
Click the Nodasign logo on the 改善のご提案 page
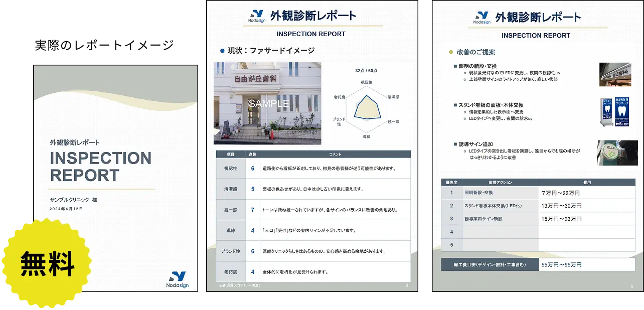(482, 18)
